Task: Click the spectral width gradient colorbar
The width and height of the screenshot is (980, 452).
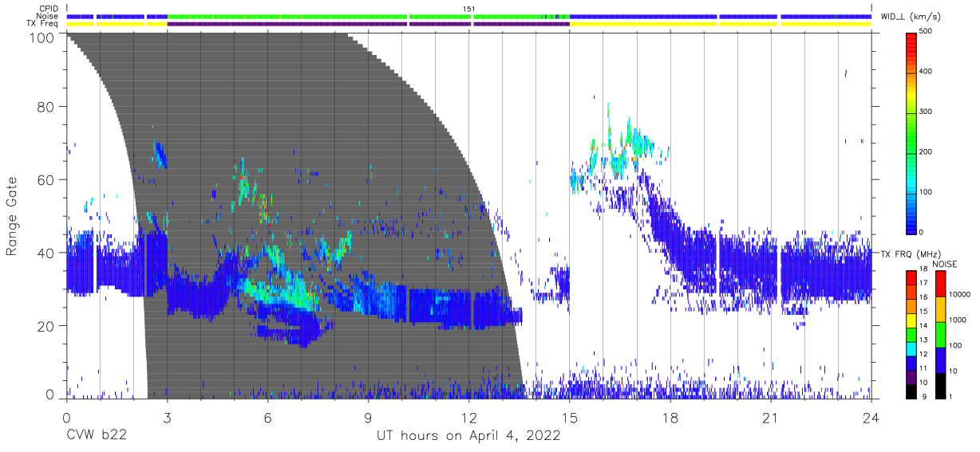Action: tap(911, 132)
